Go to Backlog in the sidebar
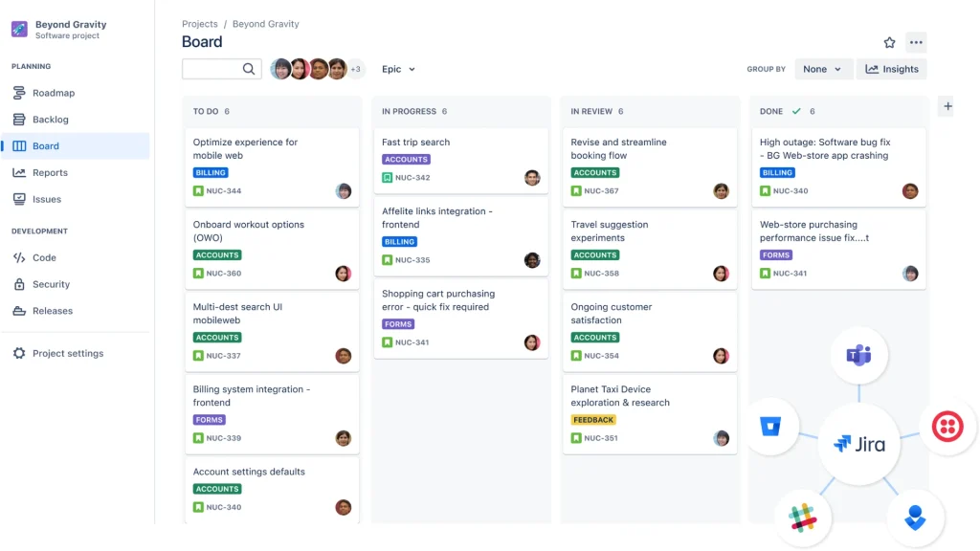Viewport: 980px width, 551px height. pos(50,120)
